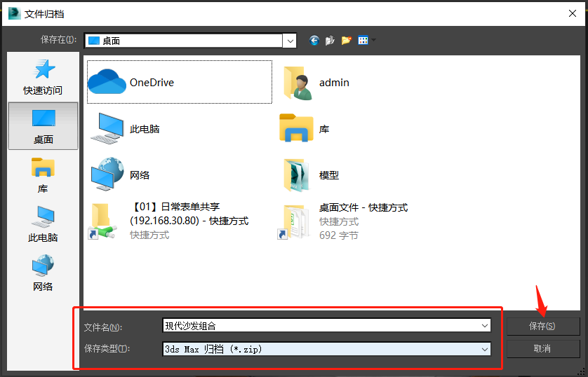Image resolution: width=588 pixels, height=377 pixels.
Task: Open This PC (此电脑) from sidebar
Action: point(43,224)
